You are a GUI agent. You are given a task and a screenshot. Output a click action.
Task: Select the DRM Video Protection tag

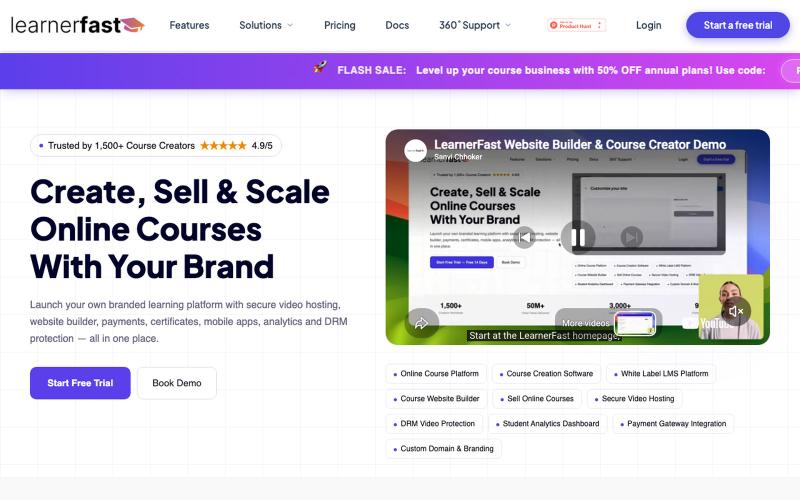click(434, 424)
